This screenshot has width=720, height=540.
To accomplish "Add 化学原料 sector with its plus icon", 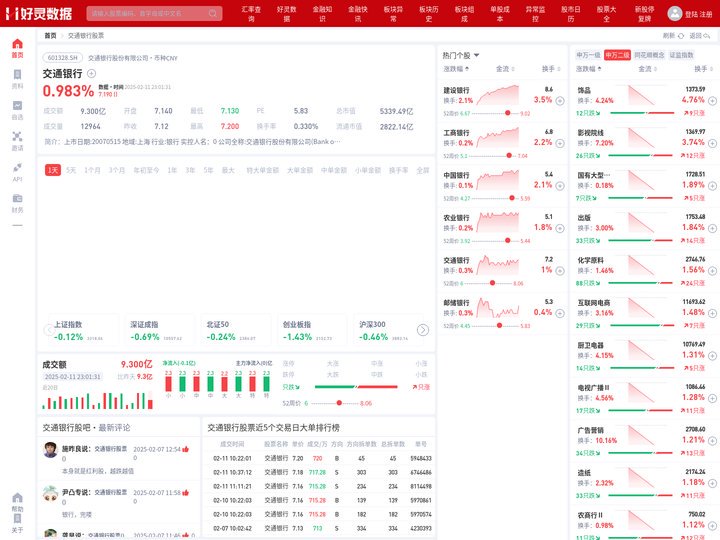I will 712,271.
